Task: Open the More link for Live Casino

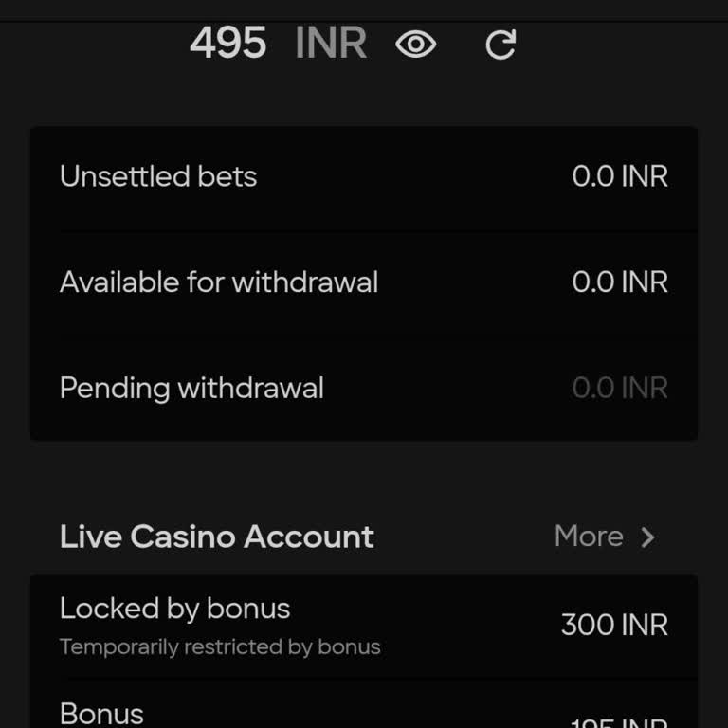Action: 589,537
